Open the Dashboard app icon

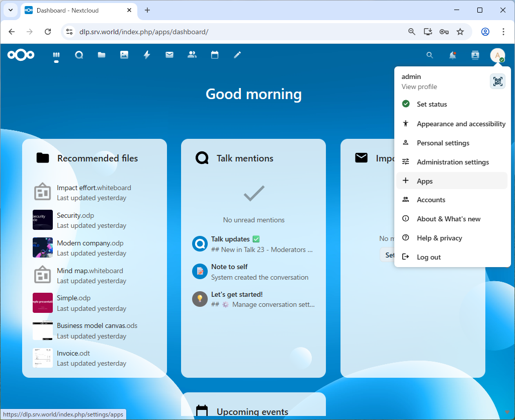(x=56, y=55)
